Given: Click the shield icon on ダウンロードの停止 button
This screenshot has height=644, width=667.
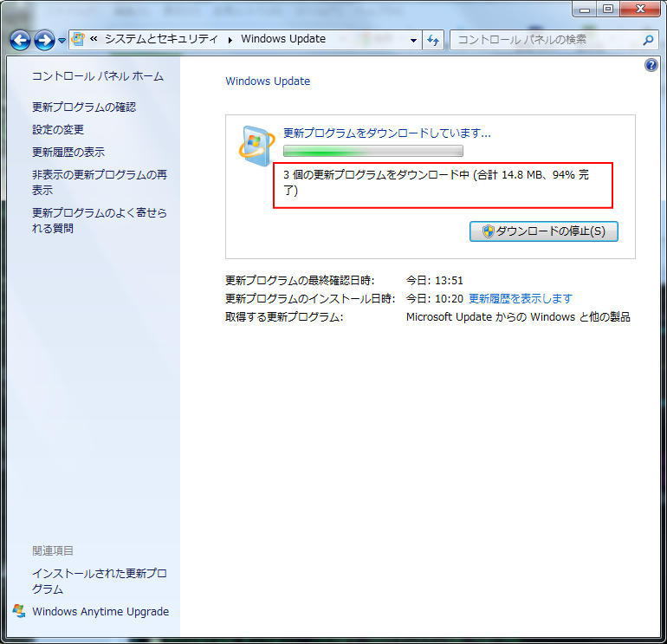Looking at the screenshot, I should click(x=488, y=231).
